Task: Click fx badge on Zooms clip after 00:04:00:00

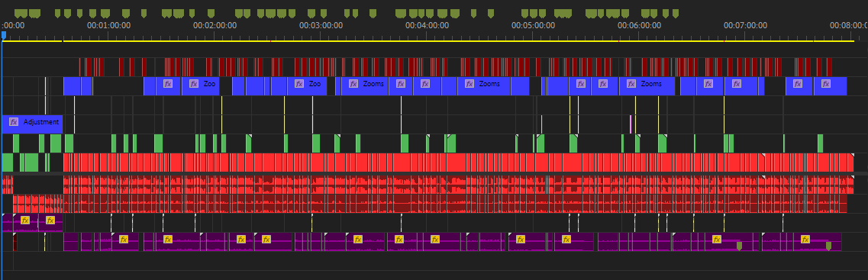Action: (469, 84)
